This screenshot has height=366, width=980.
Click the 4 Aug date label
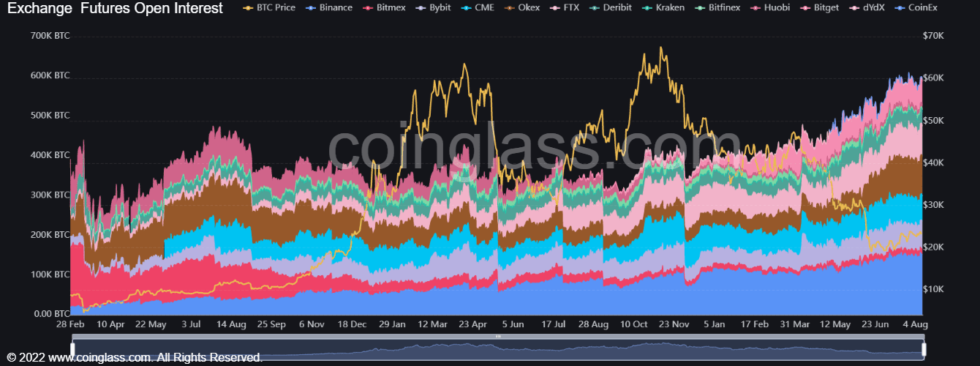[915, 324]
